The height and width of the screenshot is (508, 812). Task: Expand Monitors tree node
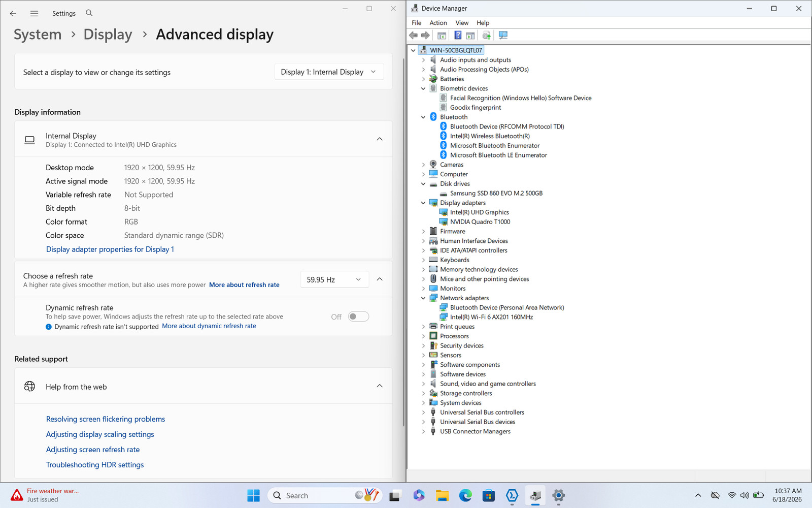click(x=423, y=289)
